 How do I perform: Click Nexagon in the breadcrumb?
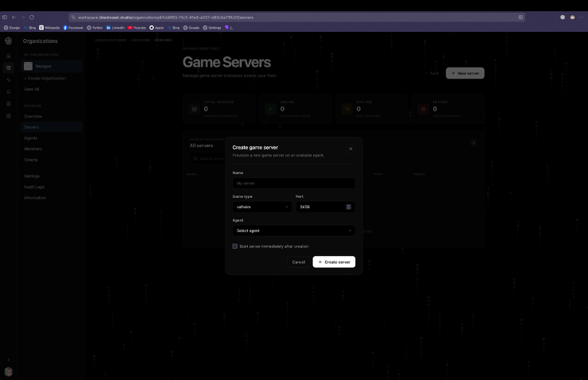point(141,40)
